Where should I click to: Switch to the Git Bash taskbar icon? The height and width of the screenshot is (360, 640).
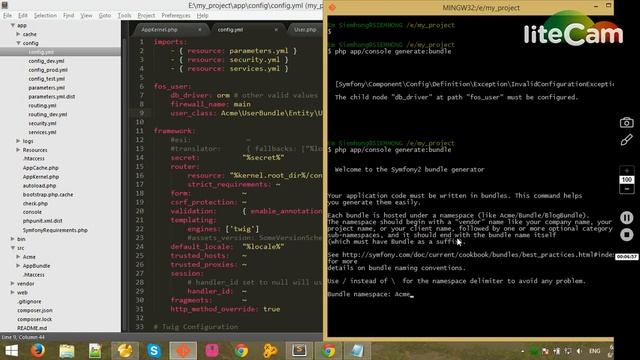[x=183, y=351]
